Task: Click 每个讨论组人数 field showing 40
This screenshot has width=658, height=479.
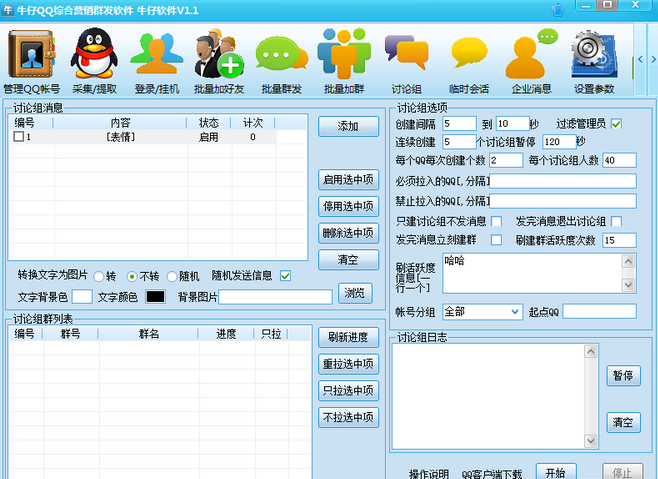Action: 619,160
